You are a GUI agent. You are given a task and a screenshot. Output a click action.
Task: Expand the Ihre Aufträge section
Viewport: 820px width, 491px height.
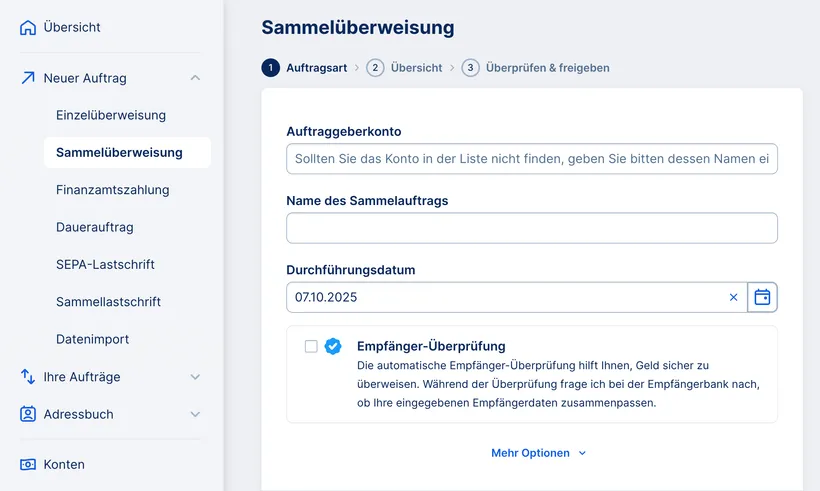click(195, 377)
